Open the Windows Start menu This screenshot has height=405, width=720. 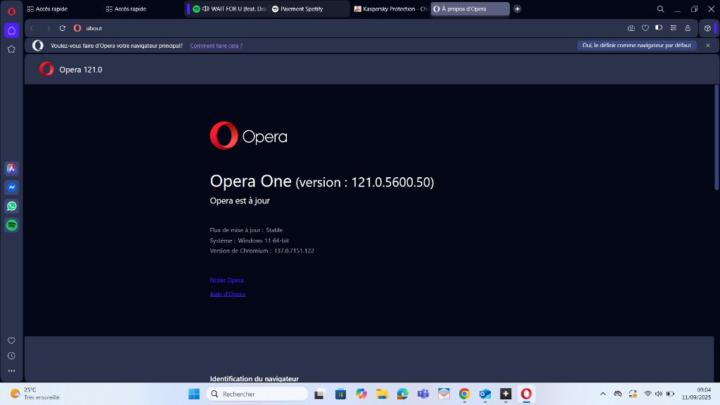[194, 394]
